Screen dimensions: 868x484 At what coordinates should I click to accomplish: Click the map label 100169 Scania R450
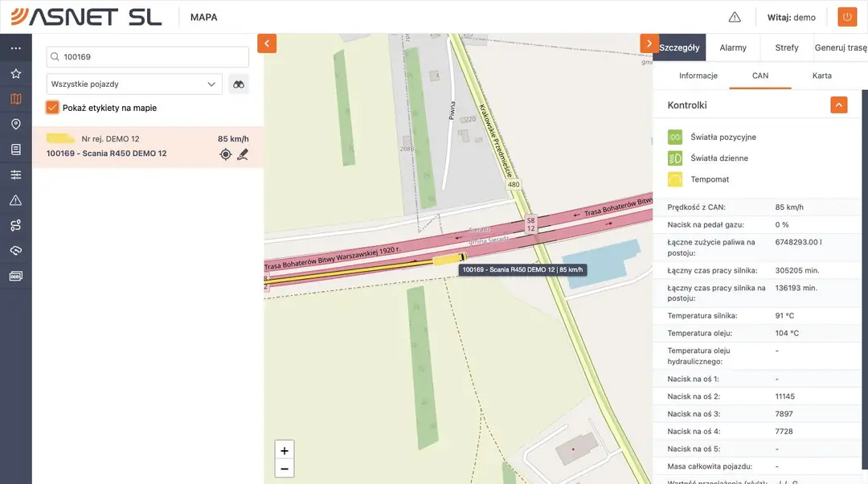tap(522, 269)
